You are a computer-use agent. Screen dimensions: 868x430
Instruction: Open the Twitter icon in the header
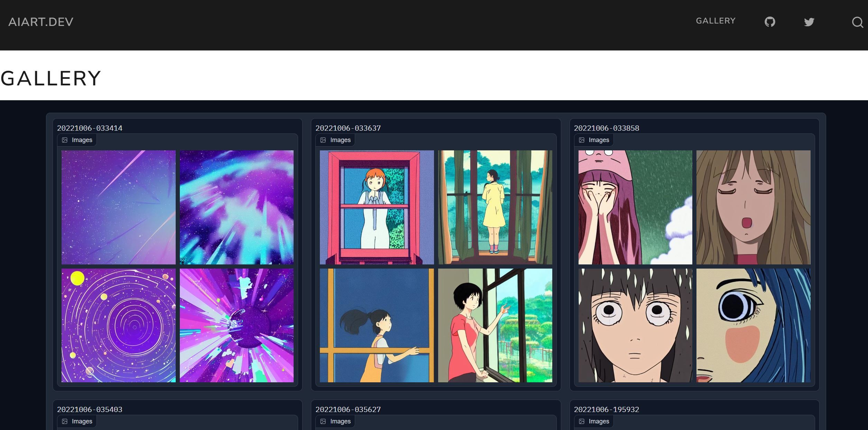(809, 22)
